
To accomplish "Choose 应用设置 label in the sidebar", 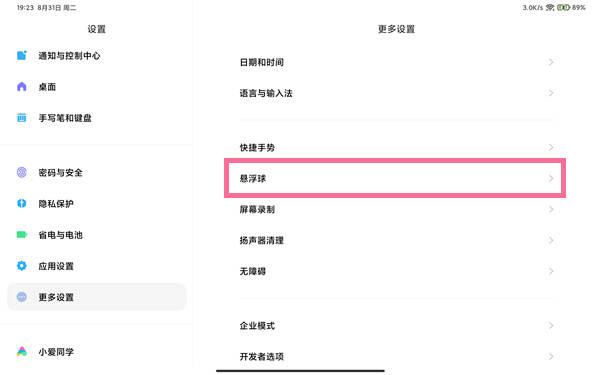I will 56,266.
